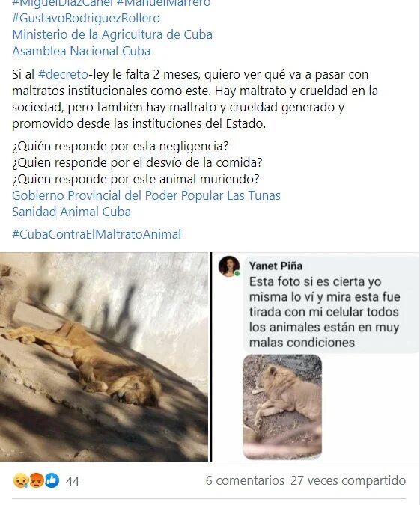Open the 44 reactions count
Screen dimensions: 420x505
tap(72, 481)
